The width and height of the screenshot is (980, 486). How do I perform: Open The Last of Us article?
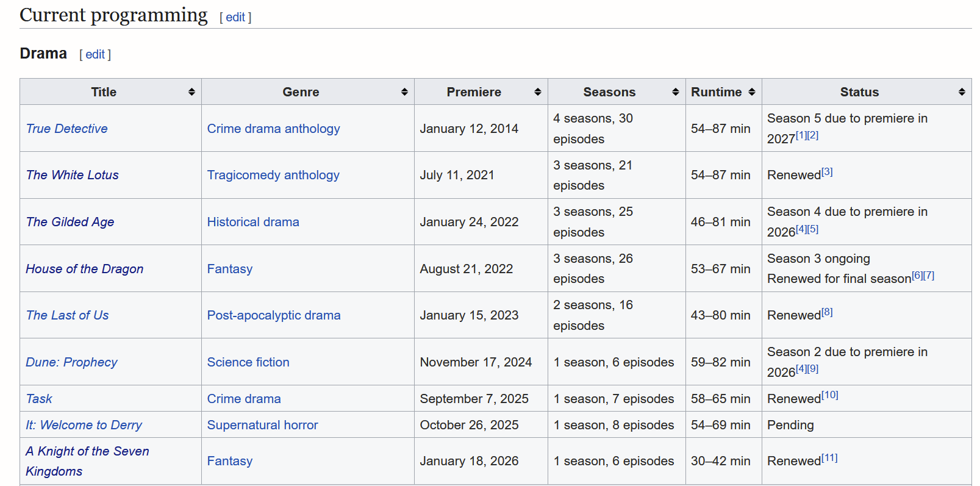pyautogui.click(x=68, y=315)
